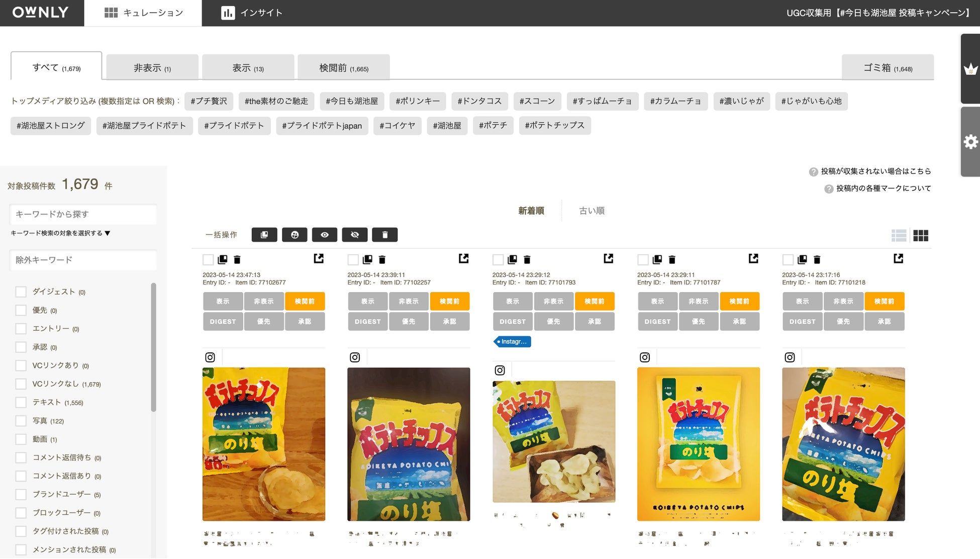Select the first post's checkbox
The width and height of the screenshot is (980, 559).
coord(208,259)
